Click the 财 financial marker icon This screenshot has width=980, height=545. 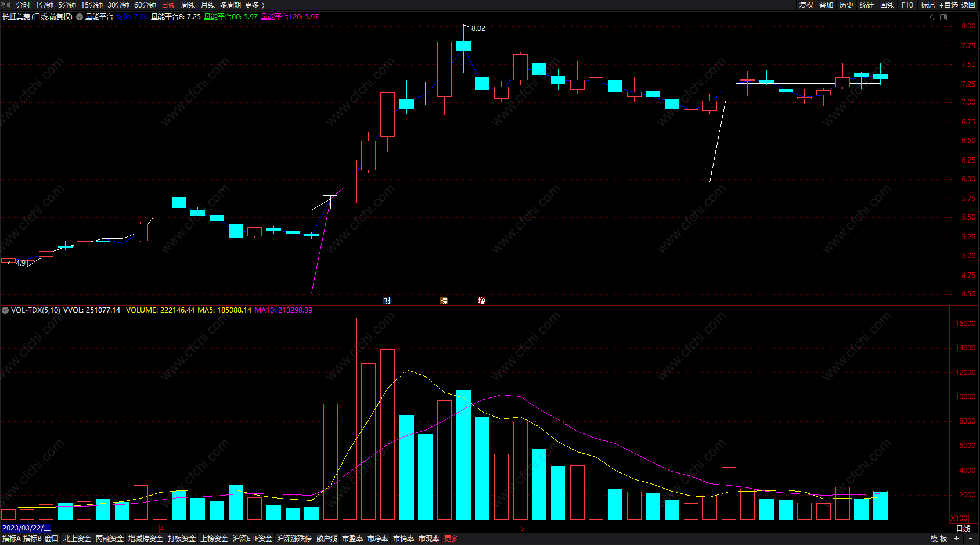coord(387,300)
